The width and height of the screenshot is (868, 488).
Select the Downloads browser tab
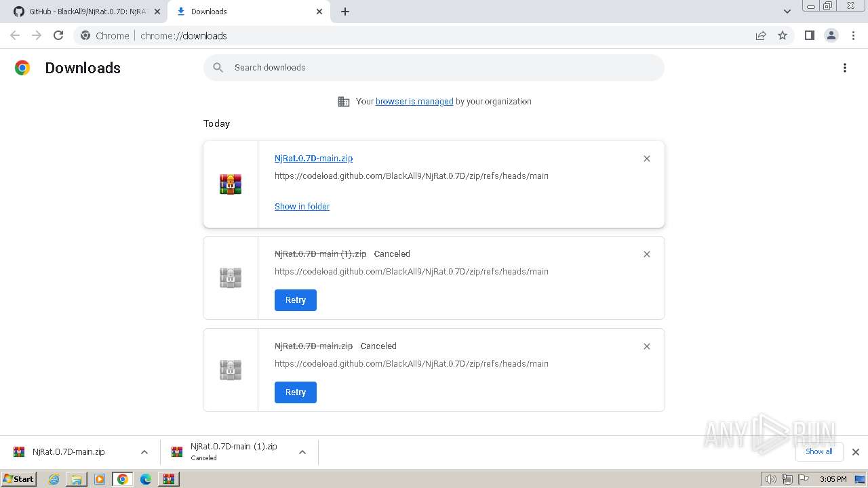point(248,12)
